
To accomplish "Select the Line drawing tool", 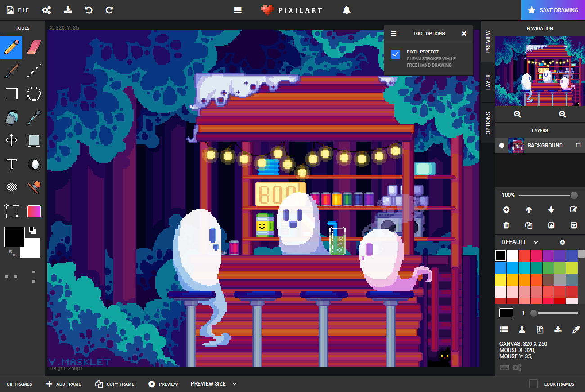I will point(34,71).
